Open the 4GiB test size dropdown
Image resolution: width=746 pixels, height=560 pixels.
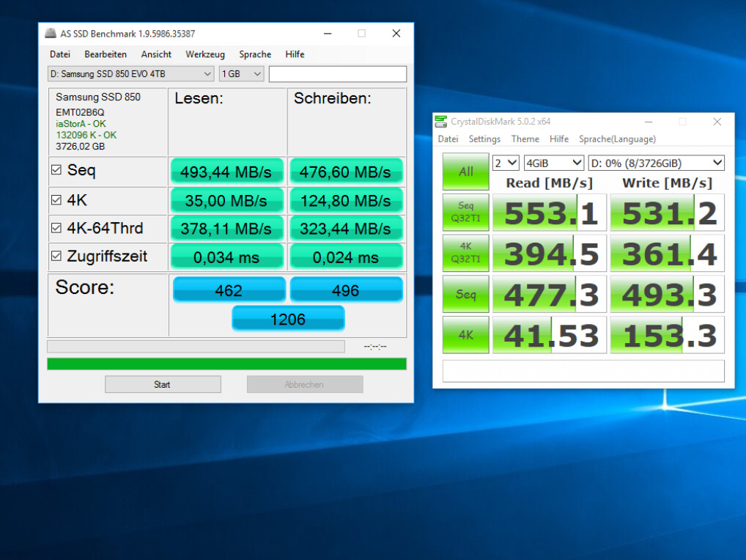coord(554,163)
